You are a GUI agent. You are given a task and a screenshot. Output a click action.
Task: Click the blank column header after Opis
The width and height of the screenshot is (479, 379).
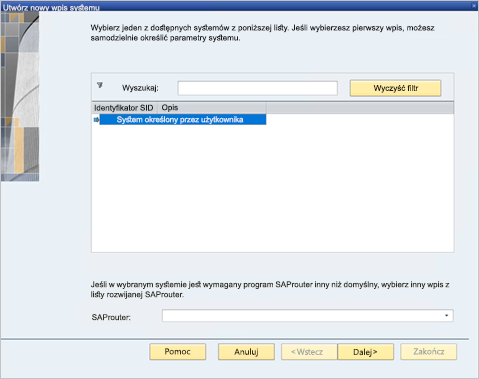tap(360, 108)
